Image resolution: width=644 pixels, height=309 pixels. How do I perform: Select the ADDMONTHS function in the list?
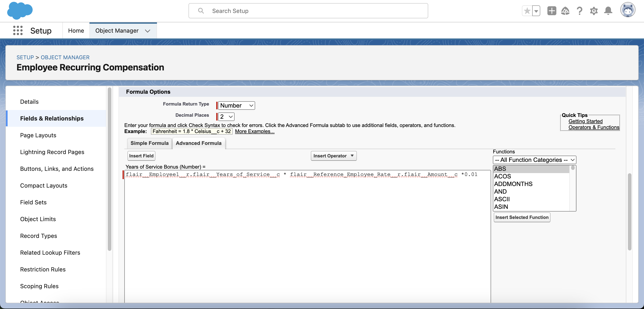point(513,184)
